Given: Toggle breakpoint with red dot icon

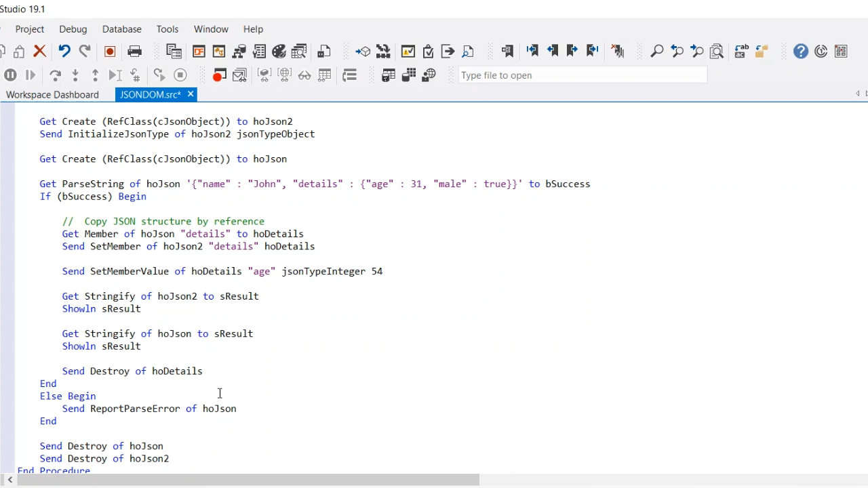Looking at the screenshot, I should click(x=219, y=75).
